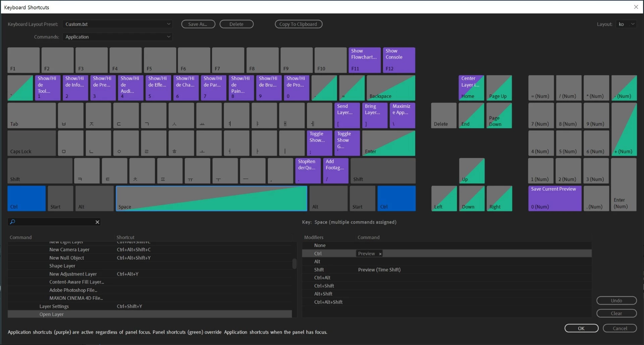Select the Ctrl+Alt+Shift modifier row
Viewport: 644px width, 345px height.
pyautogui.click(x=447, y=302)
